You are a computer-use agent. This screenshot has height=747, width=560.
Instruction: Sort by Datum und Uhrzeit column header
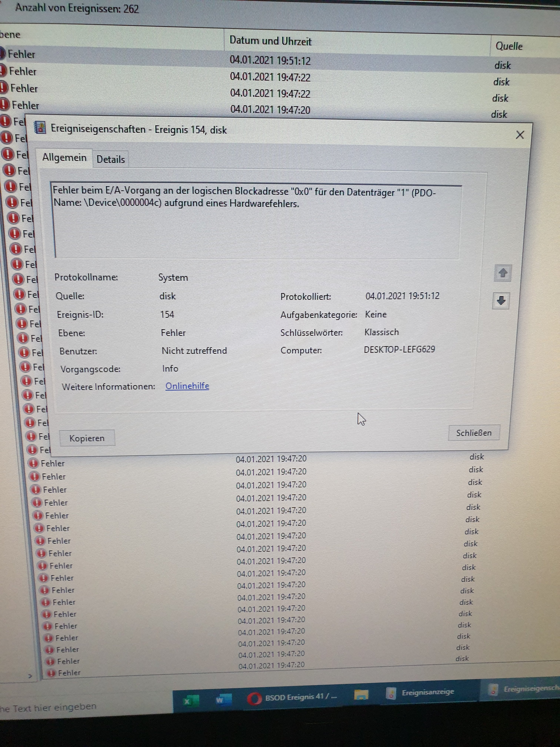point(270,41)
